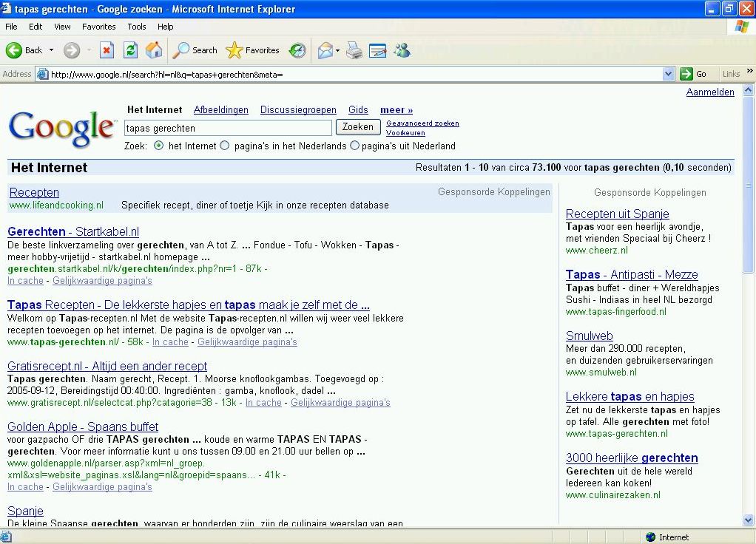The width and height of the screenshot is (756, 544).
Task: Click the Back arrow button
Action: (x=14, y=50)
